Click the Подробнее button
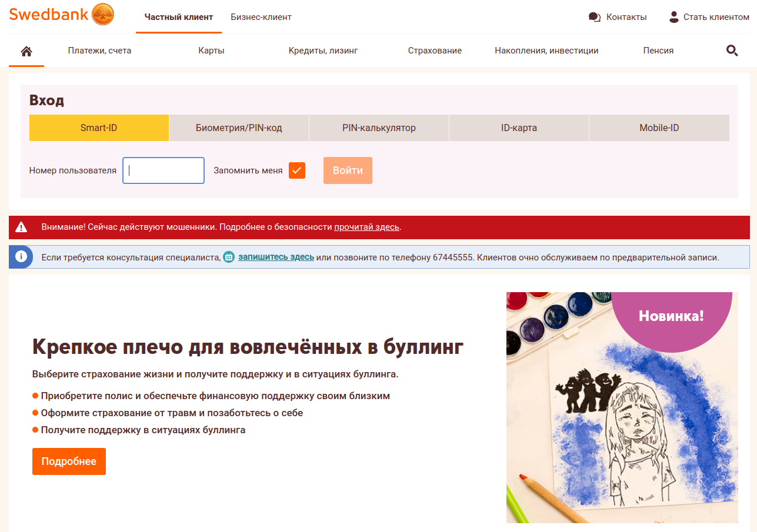Image resolution: width=757 pixels, height=532 pixels. point(69,461)
